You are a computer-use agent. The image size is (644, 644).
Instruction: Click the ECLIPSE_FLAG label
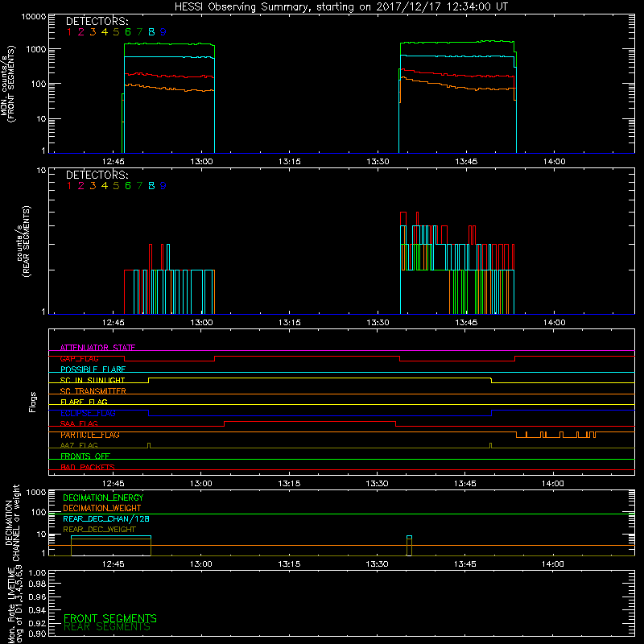(88, 413)
